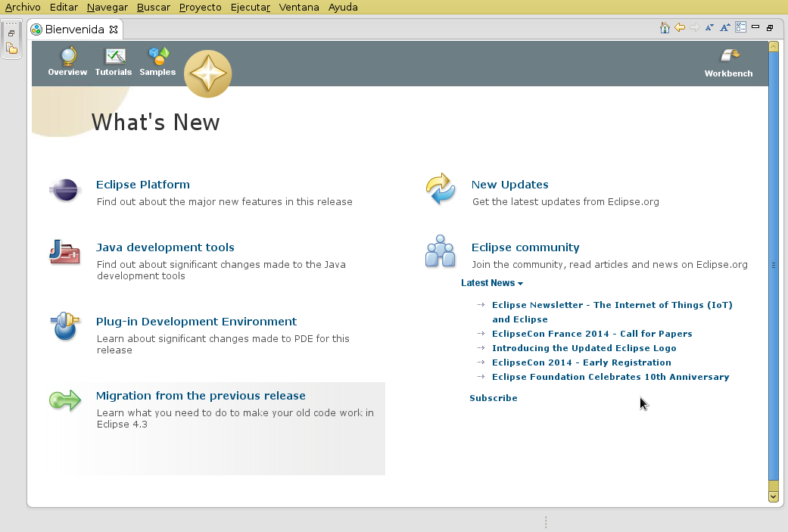This screenshot has width=788, height=532.
Task: Open the Eclipse Platform link
Action: pyautogui.click(x=143, y=185)
